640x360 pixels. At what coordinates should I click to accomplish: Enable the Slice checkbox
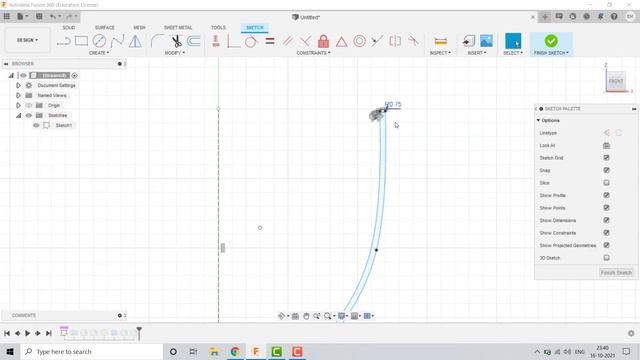pos(607,183)
